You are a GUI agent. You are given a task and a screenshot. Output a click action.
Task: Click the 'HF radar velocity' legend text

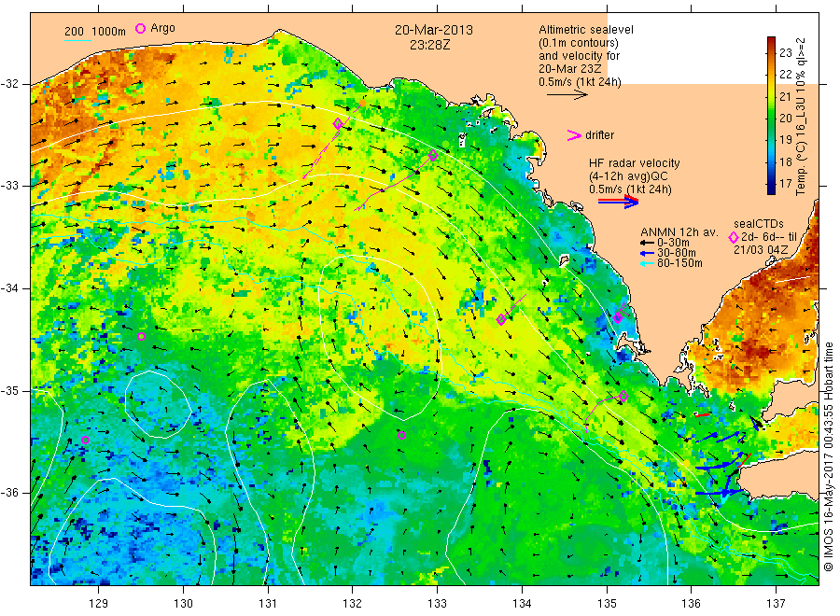pyautogui.click(x=635, y=163)
